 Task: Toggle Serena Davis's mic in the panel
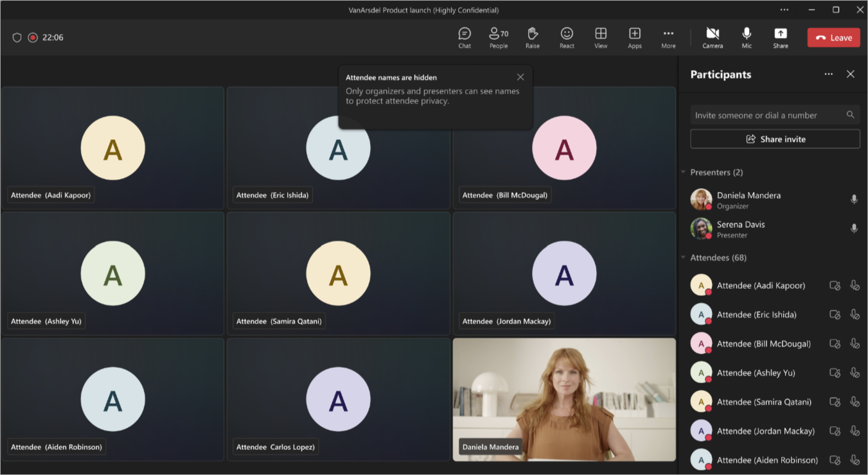tap(854, 228)
